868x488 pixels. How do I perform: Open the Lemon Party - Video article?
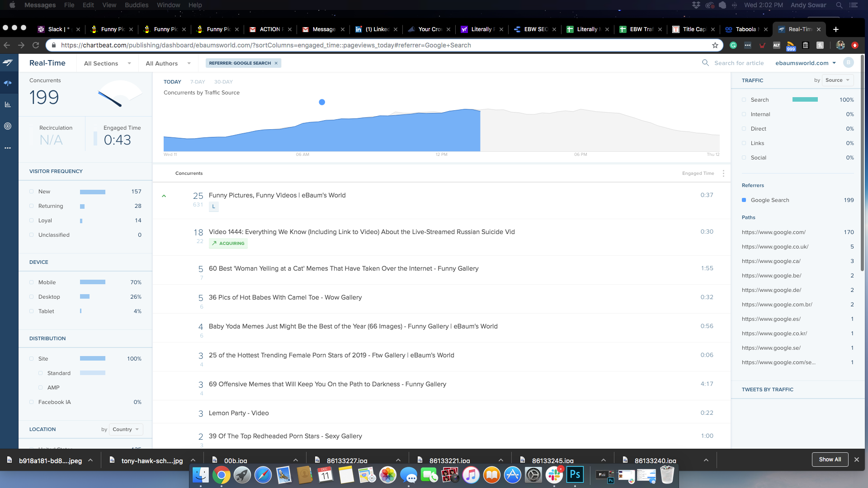pos(239,413)
